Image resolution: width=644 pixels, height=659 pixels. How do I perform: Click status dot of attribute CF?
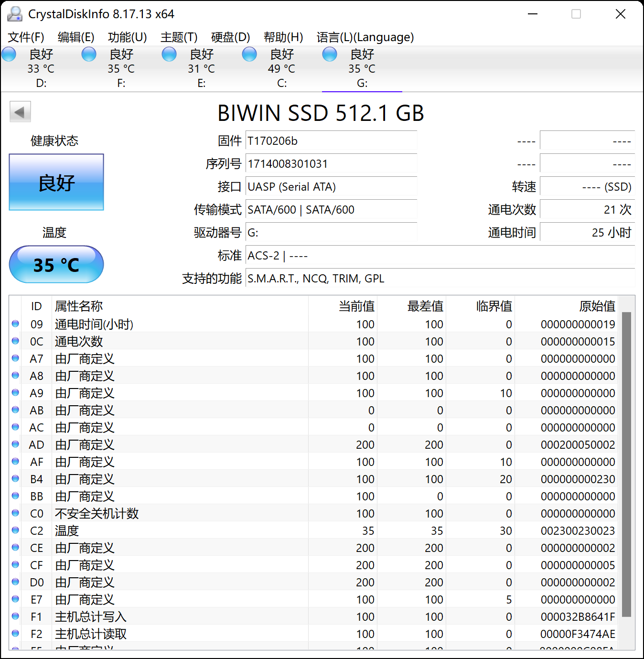(15, 564)
